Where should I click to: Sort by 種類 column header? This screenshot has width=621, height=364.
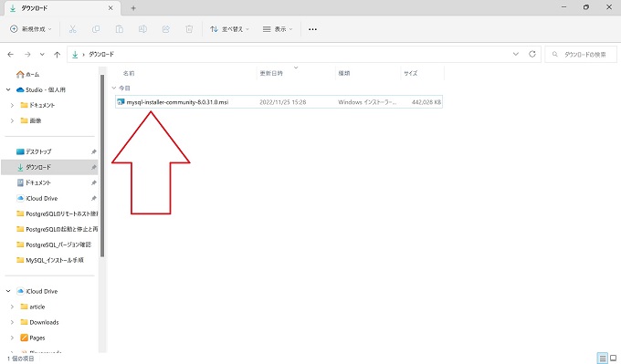point(343,73)
